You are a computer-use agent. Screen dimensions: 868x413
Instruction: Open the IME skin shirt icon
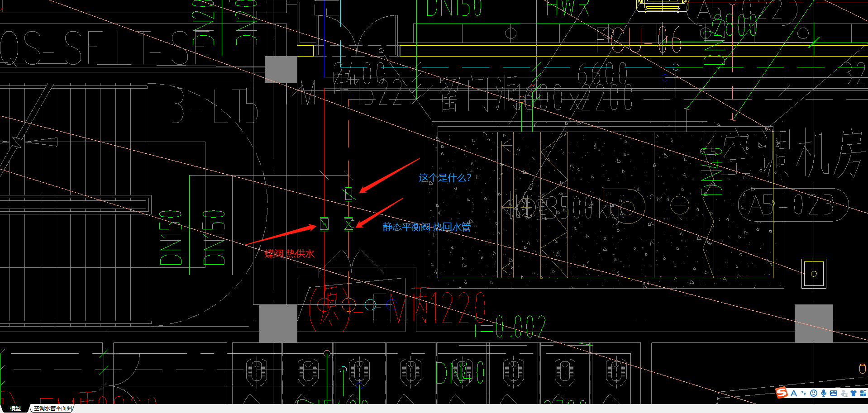click(854, 393)
